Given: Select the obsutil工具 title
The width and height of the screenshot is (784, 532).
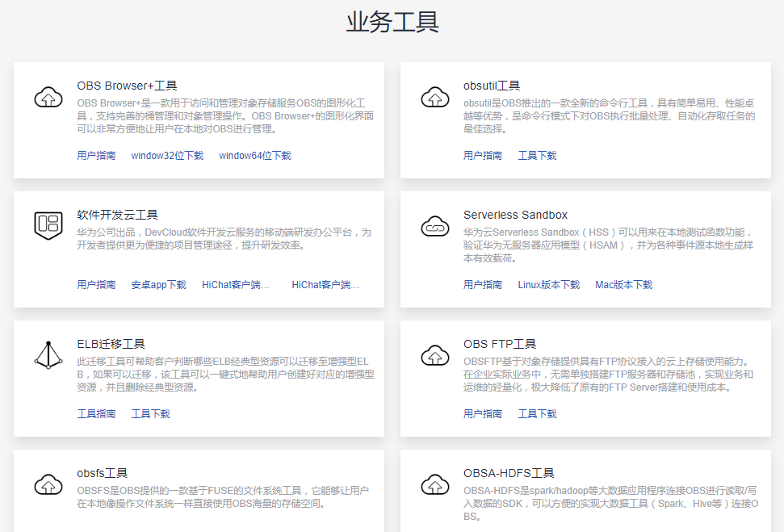Looking at the screenshot, I should 492,86.
